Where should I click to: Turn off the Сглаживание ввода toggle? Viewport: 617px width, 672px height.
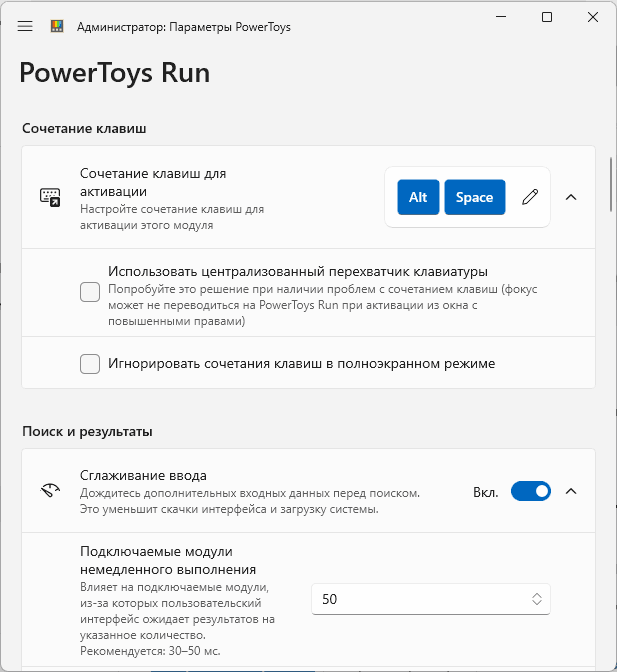coord(530,491)
